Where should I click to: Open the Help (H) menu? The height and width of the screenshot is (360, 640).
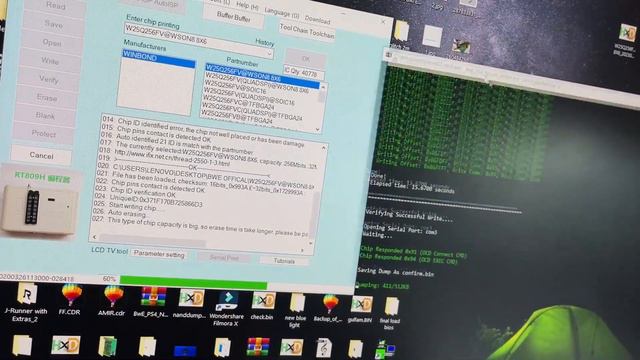pyautogui.click(x=247, y=6)
